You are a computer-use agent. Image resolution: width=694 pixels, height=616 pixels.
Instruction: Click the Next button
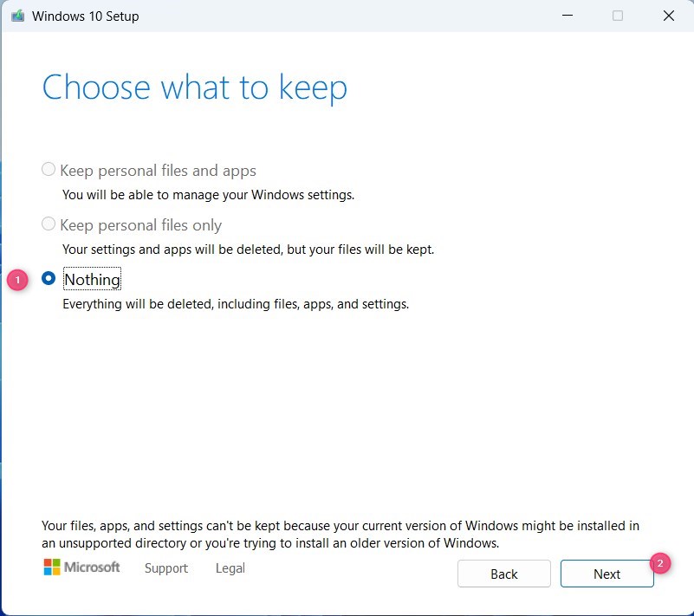[606, 574]
